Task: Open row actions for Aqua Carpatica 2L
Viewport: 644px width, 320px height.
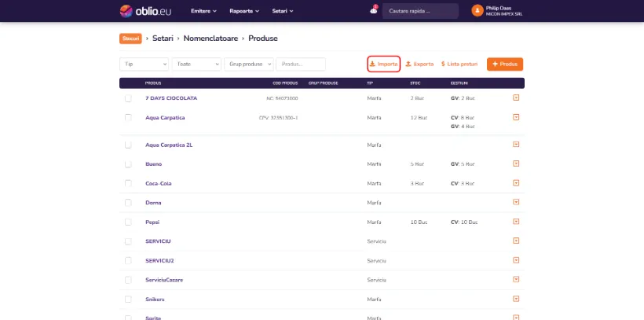Action: tap(516, 145)
